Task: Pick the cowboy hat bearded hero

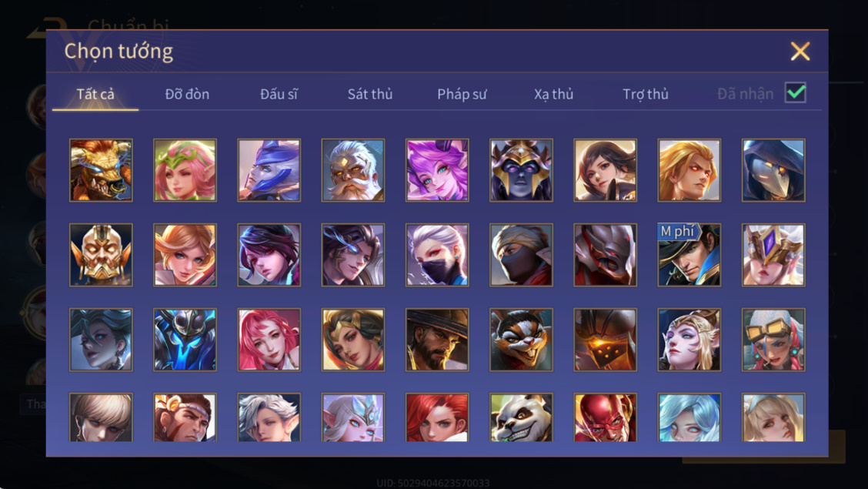Action: click(437, 340)
